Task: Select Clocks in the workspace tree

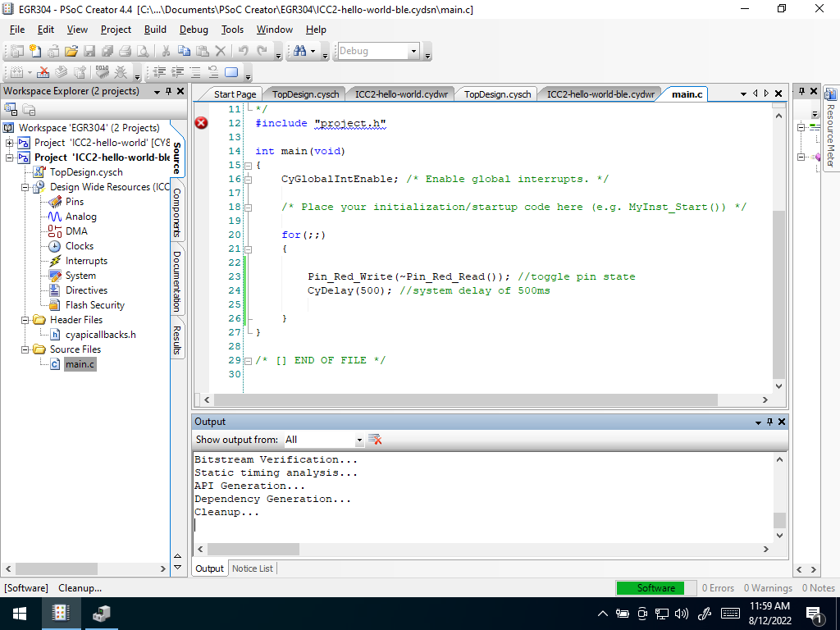Action: 80,246
